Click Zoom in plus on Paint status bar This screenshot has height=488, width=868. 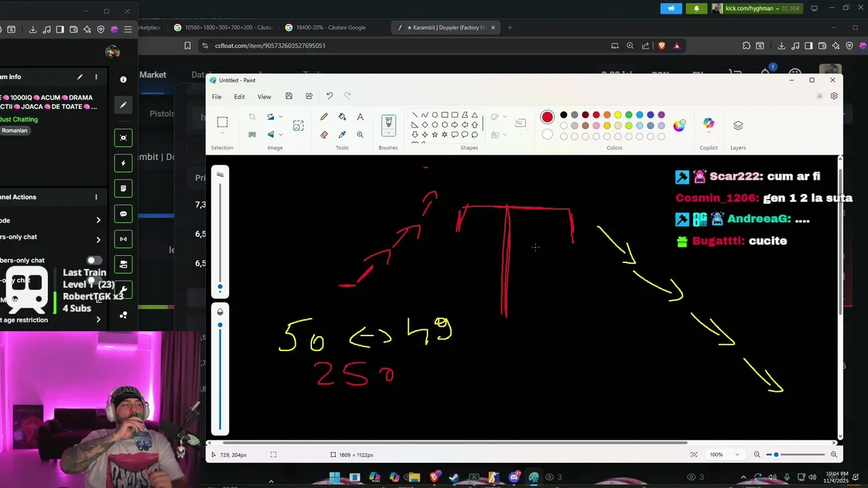click(833, 455)
